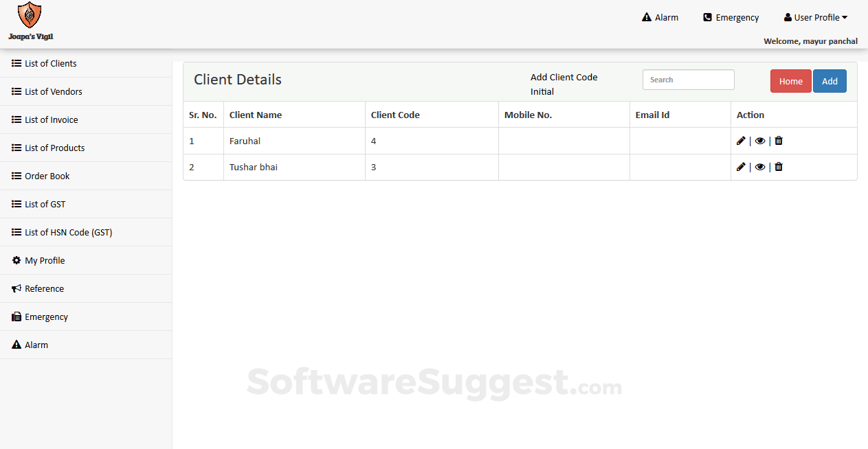Open List of Vendors in sidebar
The image size is (868, 449).
(53, 92)
